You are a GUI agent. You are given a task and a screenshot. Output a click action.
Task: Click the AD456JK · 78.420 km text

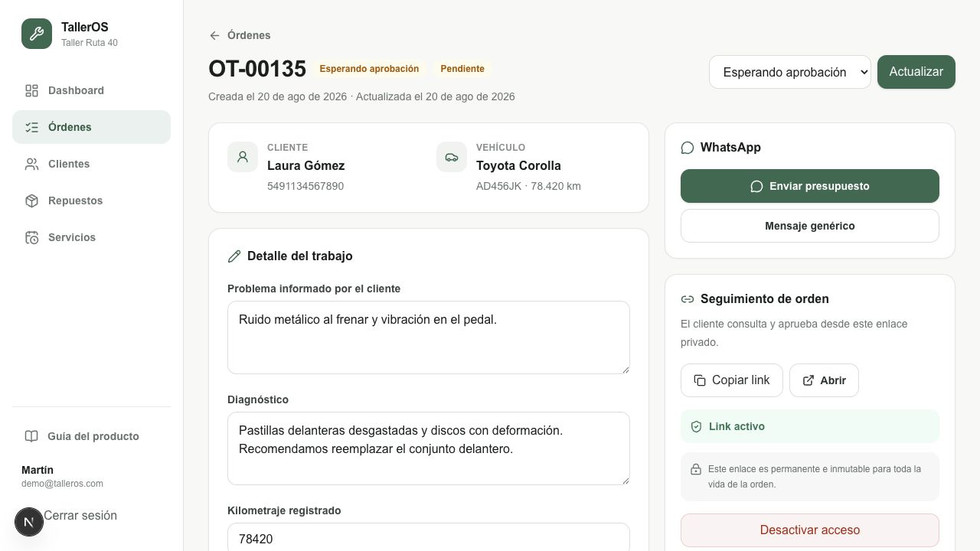click(528, 186)
